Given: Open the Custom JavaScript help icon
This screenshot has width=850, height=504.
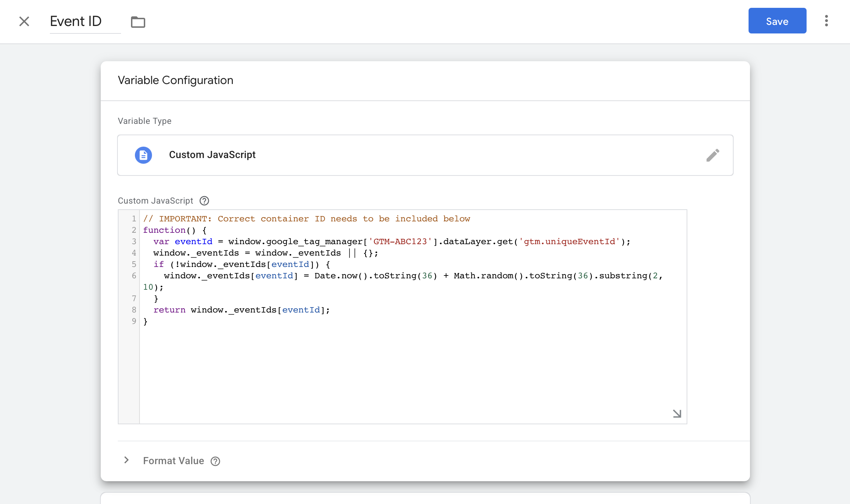Looking at the screenshot, I should coord(204,201).
